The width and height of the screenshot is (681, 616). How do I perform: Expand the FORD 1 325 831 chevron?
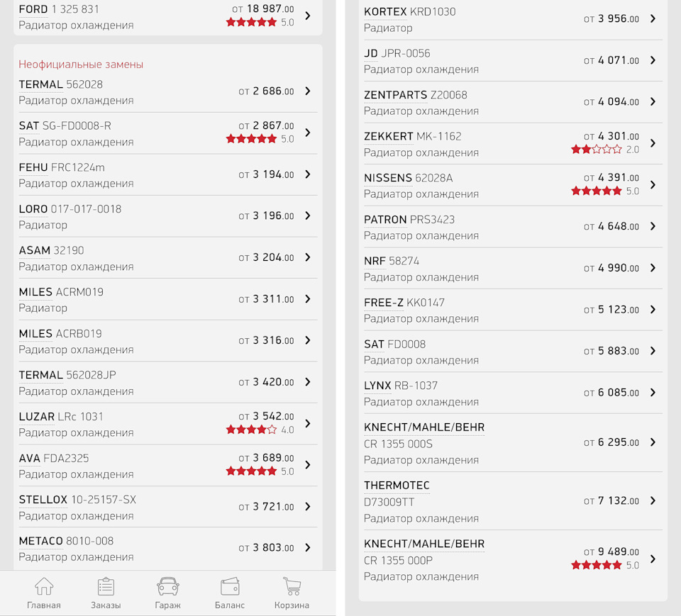coord(308,16)
